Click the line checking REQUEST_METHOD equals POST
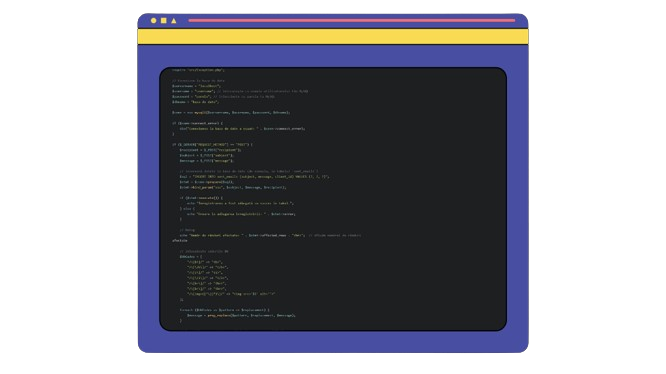The height and width of the screenshot is (374, 666). click(x=212, y=144)
